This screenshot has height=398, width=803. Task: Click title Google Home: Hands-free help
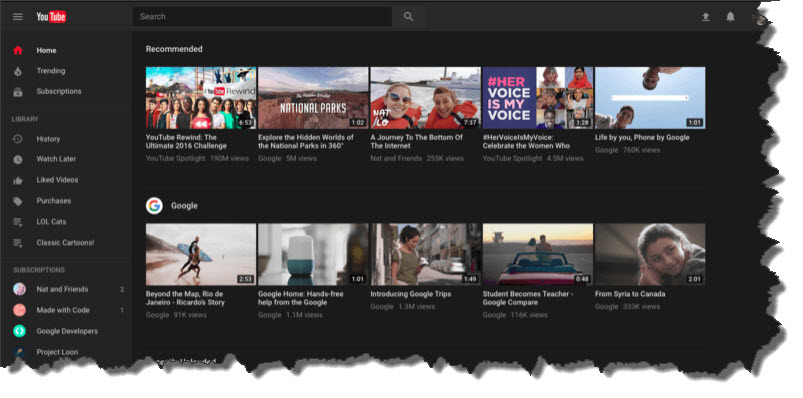coord(301,298)
